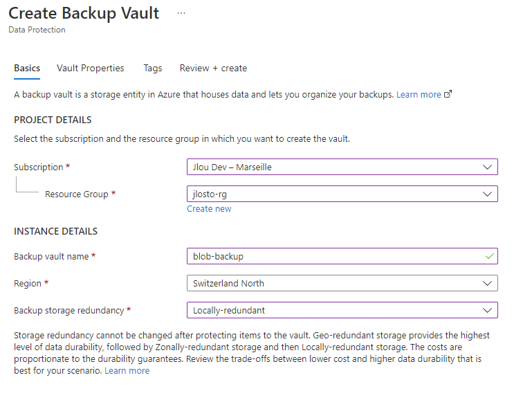The image size is (532, 400).
Task: Click into the Backup vault name field
Action: tap(342, 256)
